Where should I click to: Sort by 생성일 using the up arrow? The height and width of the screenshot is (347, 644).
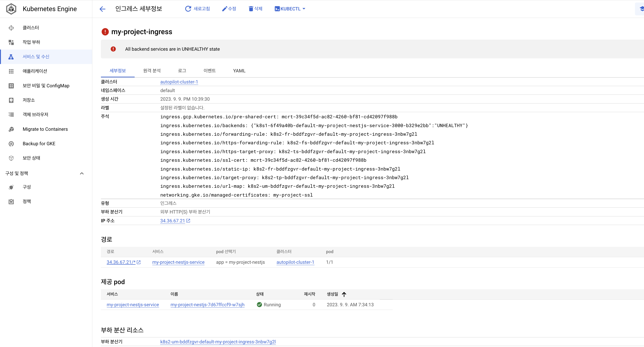(344, 294)
